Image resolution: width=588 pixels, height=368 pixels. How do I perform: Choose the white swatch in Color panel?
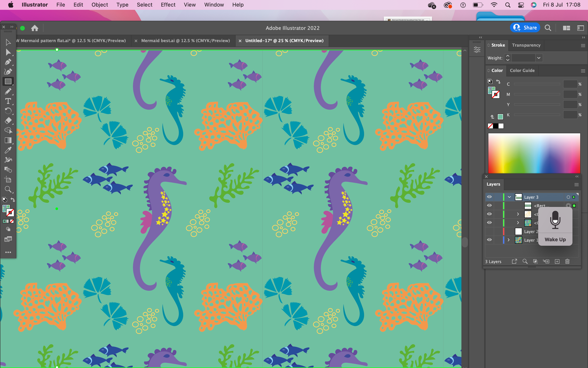click(x=501, y=126)
